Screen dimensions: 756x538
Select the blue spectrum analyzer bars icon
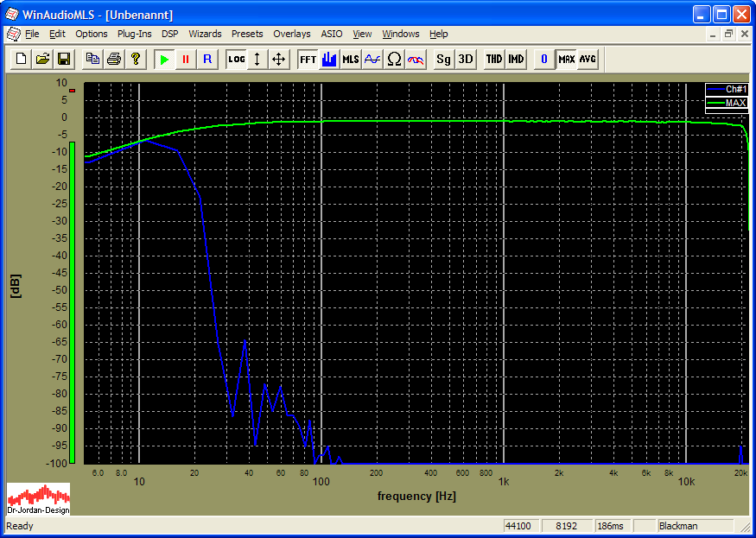[329, 59]
